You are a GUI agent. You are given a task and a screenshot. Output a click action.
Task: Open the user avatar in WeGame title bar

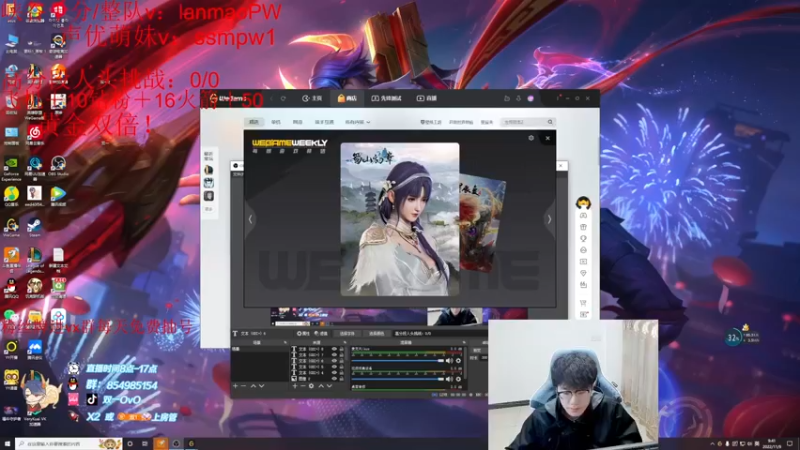(x=531, y=98)
